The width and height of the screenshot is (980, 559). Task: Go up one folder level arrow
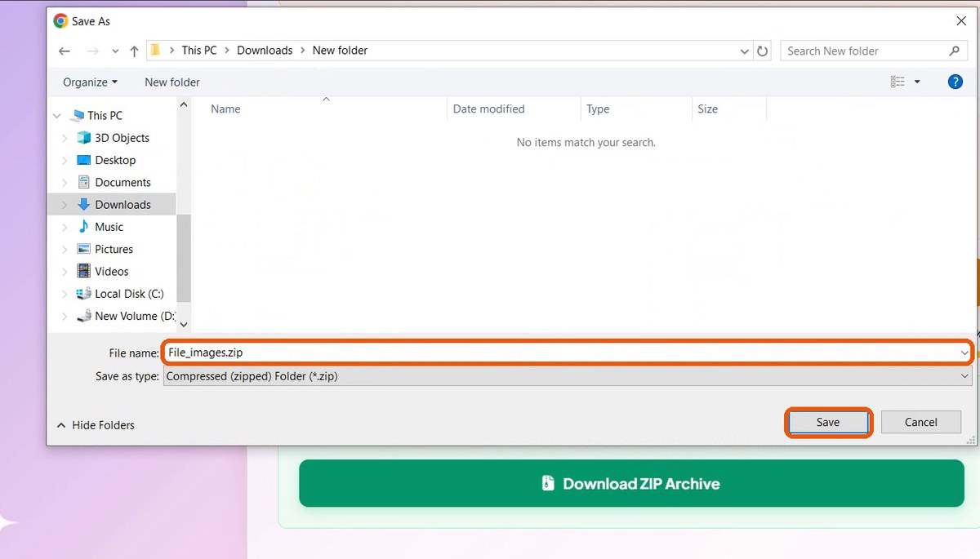point(134,51)
